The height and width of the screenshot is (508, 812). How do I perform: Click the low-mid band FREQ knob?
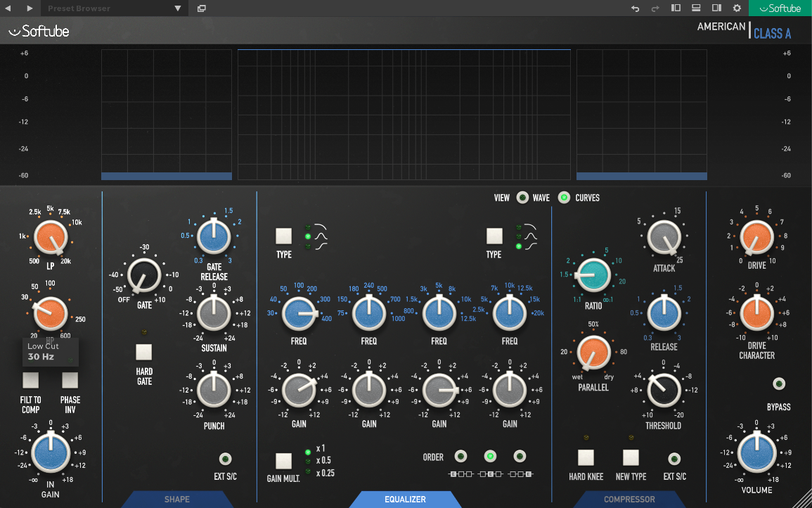click(x=369, y=314)
